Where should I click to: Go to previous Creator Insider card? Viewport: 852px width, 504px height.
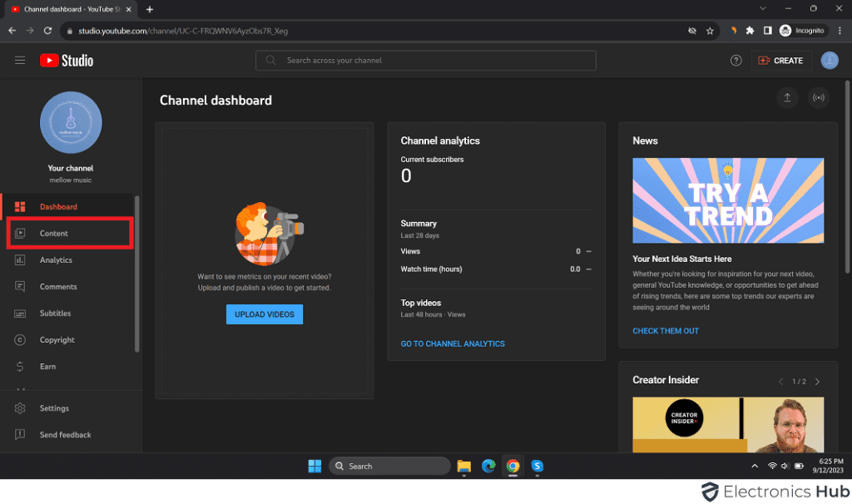[x=780, y=382]
